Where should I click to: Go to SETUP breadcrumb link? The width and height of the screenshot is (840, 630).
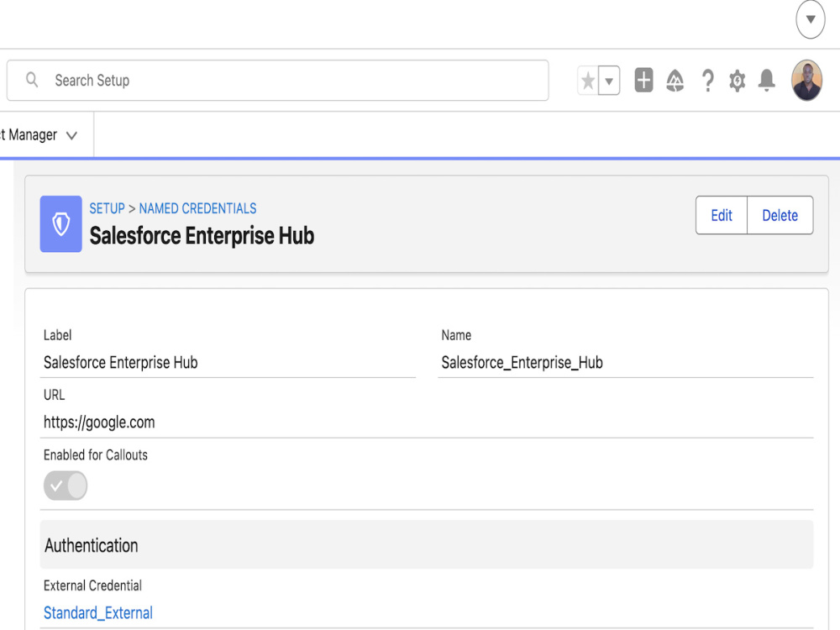point(108,208)
